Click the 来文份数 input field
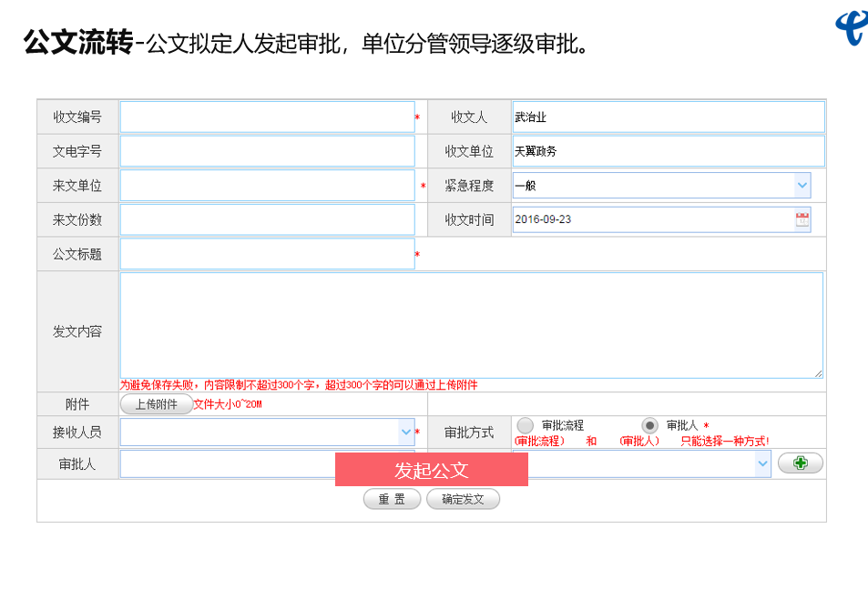 coord(267,219)
